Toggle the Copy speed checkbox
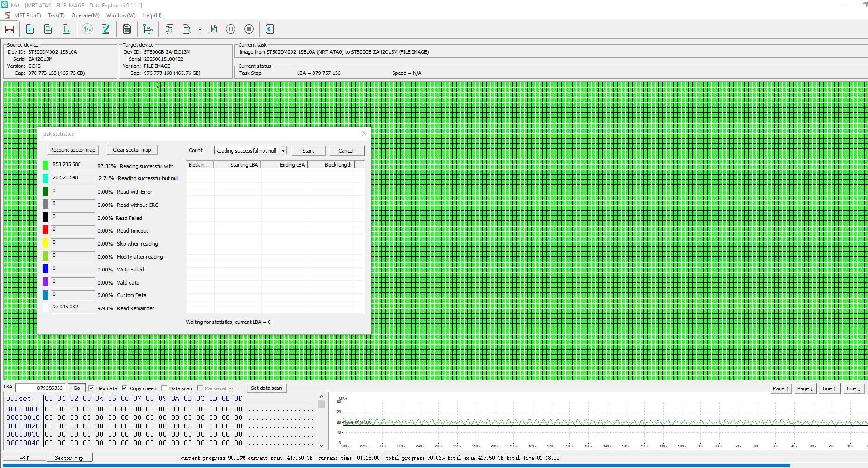Image resolution: width=868 pixels, height=468 pixels. [x=124, y=388]
